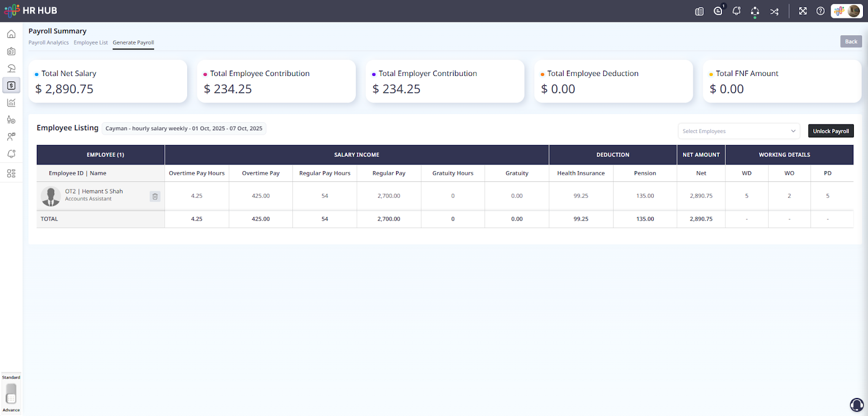Click the Total Employee Contribution card
868x416 pixels.
tap(277, 81)
